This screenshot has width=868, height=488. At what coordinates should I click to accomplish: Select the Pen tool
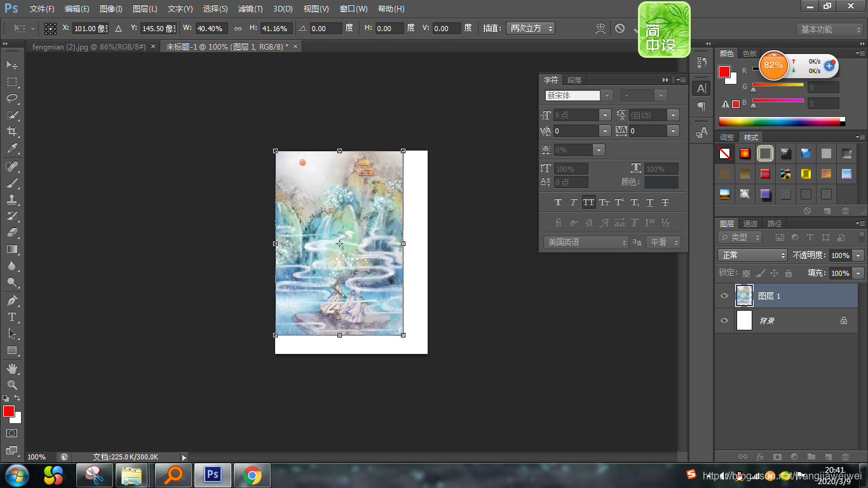(12, 300)
